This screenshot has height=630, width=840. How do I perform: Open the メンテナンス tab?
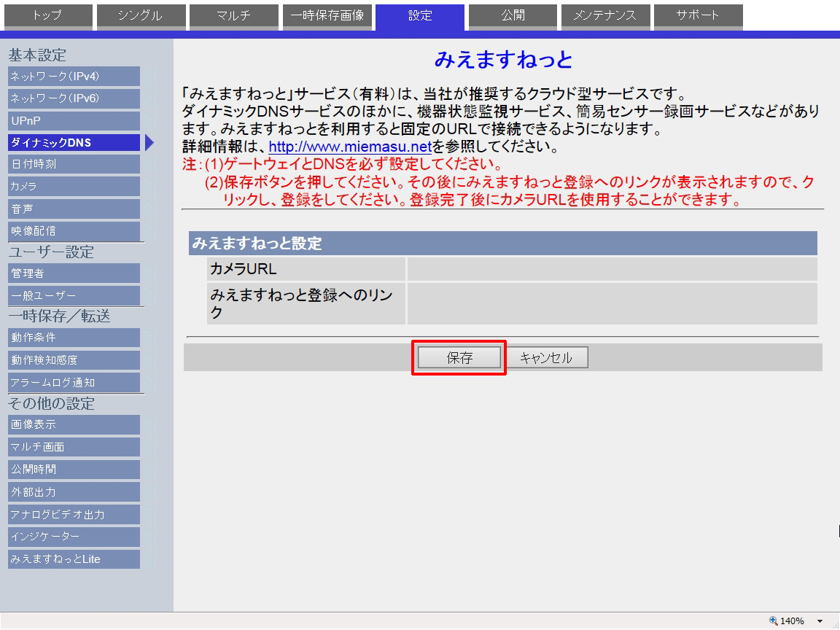(604, 15)
